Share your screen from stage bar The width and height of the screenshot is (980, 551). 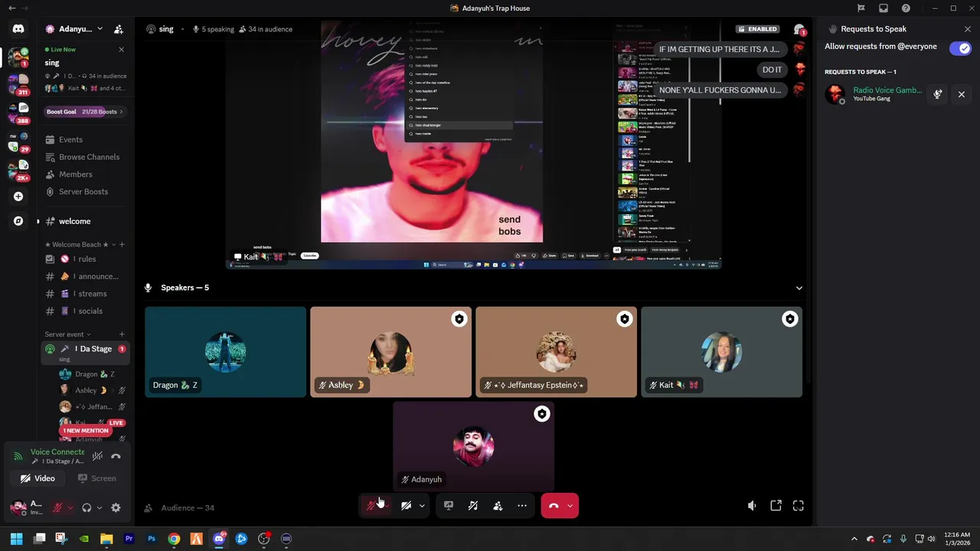pyautogui.click(x=449, y=506)
